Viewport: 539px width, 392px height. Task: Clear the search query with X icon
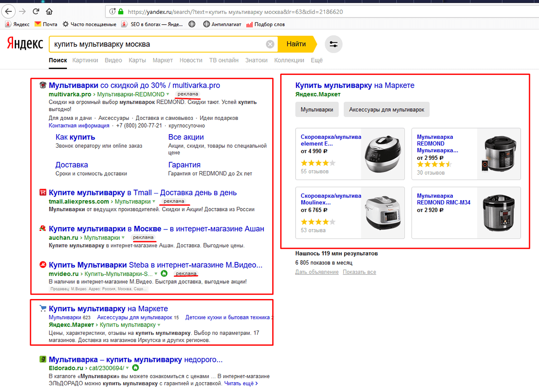point(270,44)
